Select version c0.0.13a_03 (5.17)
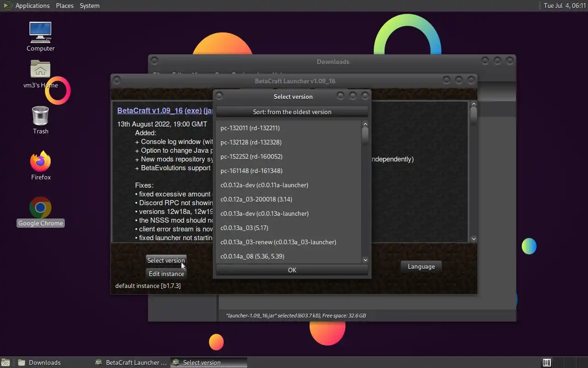 [x=288, y=228]
